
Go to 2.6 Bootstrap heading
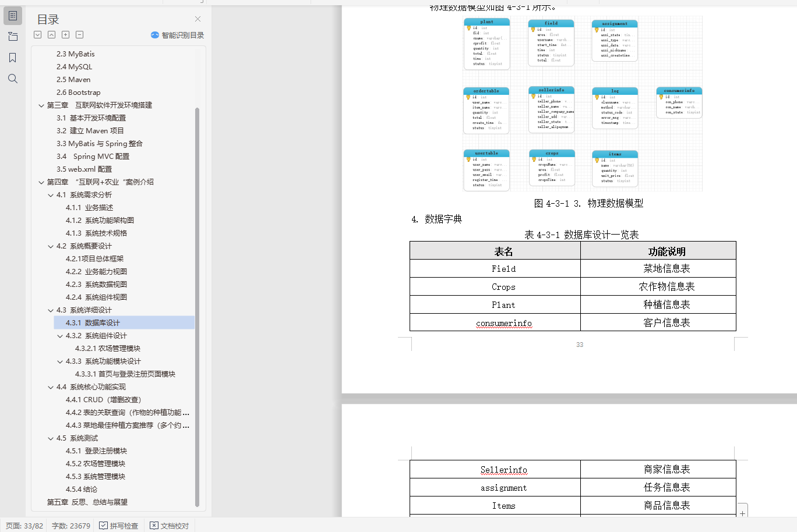78,93
